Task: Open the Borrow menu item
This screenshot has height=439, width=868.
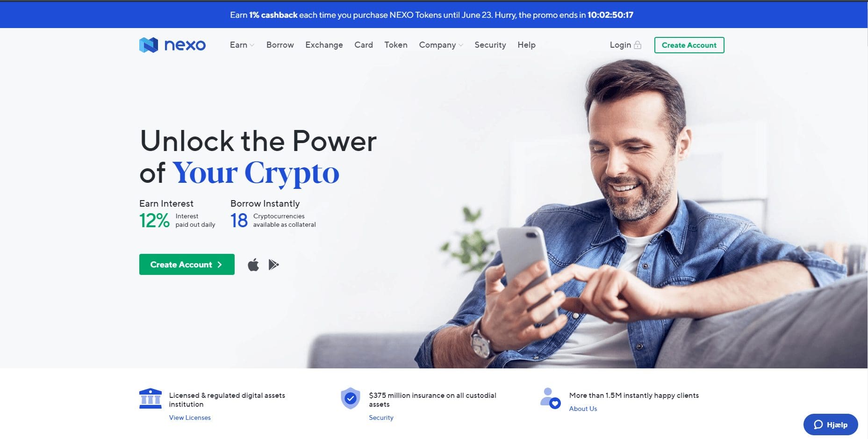Action: pyautogui.click(x=280, y=45)
